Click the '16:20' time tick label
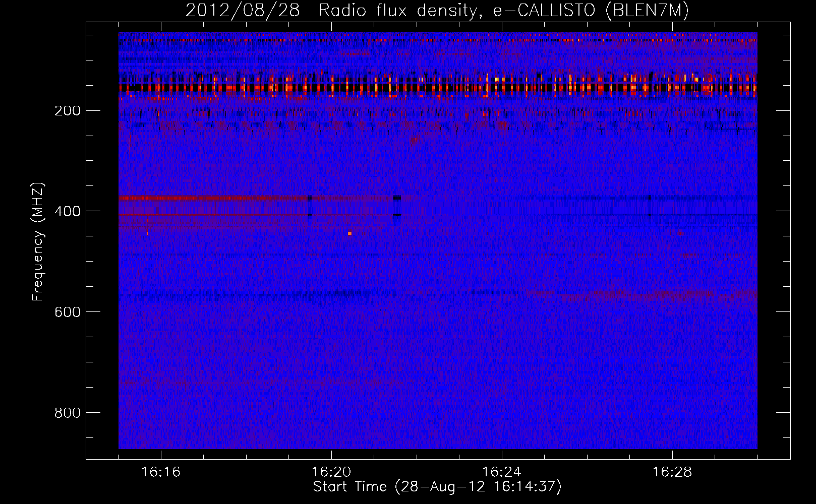Screen dimensions: 816x504 point(331,472)
